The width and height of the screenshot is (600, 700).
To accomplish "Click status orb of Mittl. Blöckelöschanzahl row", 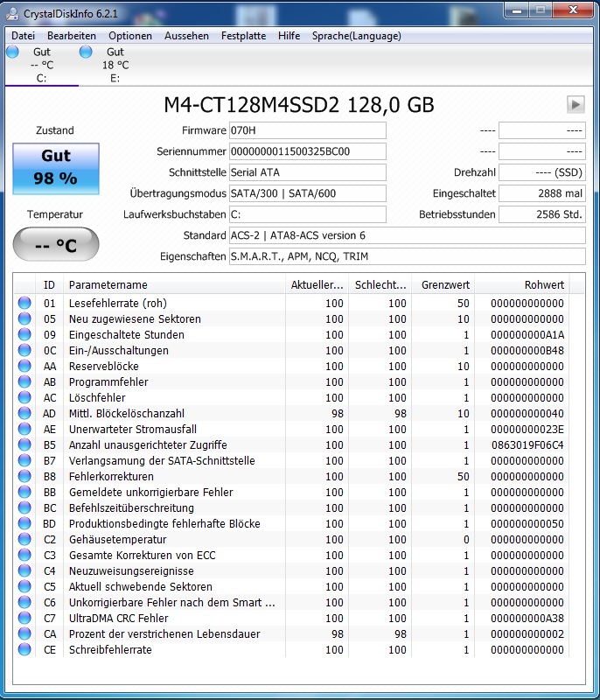I will pos(24,413).
